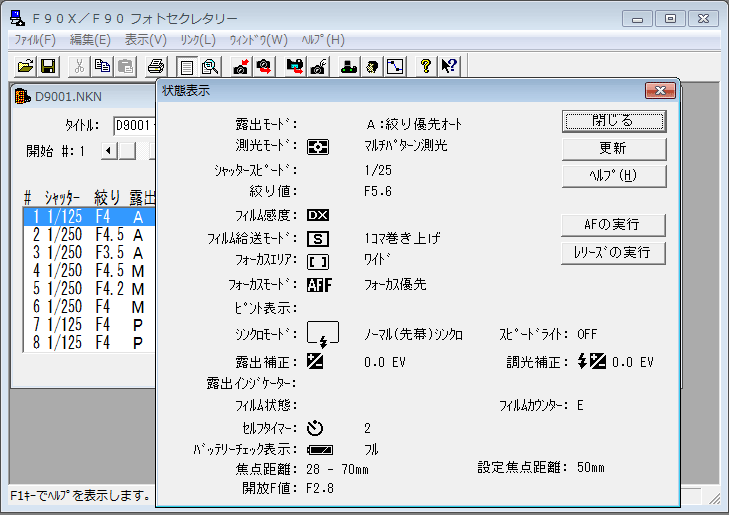Click the AF focus mode icon
Image resolution: width=729 pixels, height=515 pixels.
(x=319, y=284)
